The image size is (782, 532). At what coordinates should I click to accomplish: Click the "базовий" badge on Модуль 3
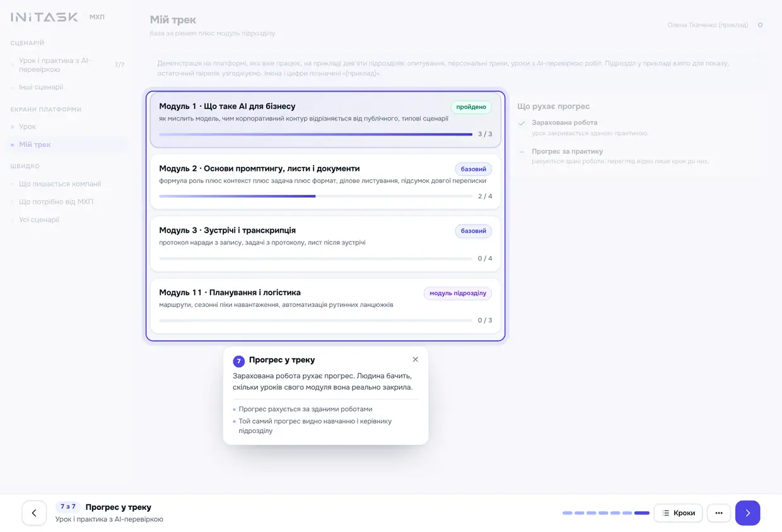[x=474, y=231]
